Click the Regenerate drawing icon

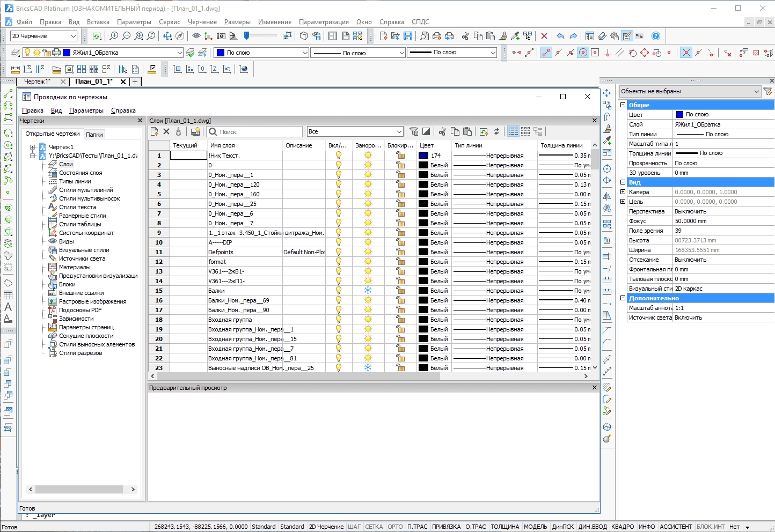[97, 36]
